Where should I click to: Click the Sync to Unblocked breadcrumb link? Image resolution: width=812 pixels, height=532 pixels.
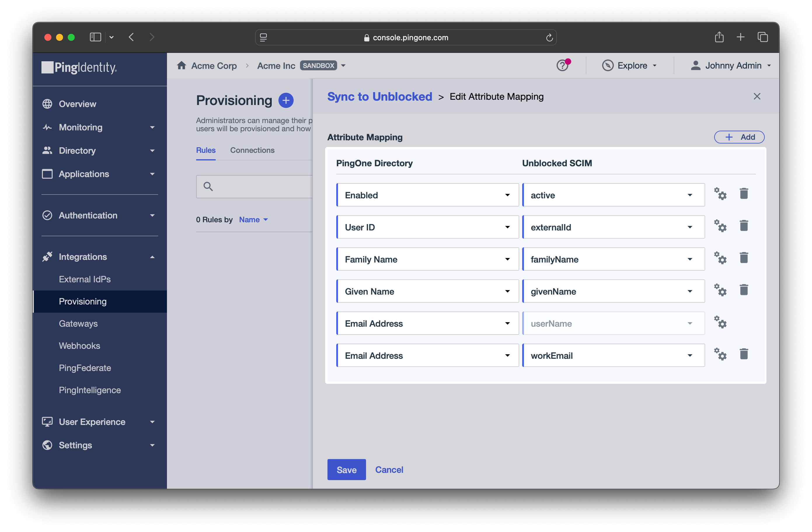pyautogui.click(x=379, y=97)
